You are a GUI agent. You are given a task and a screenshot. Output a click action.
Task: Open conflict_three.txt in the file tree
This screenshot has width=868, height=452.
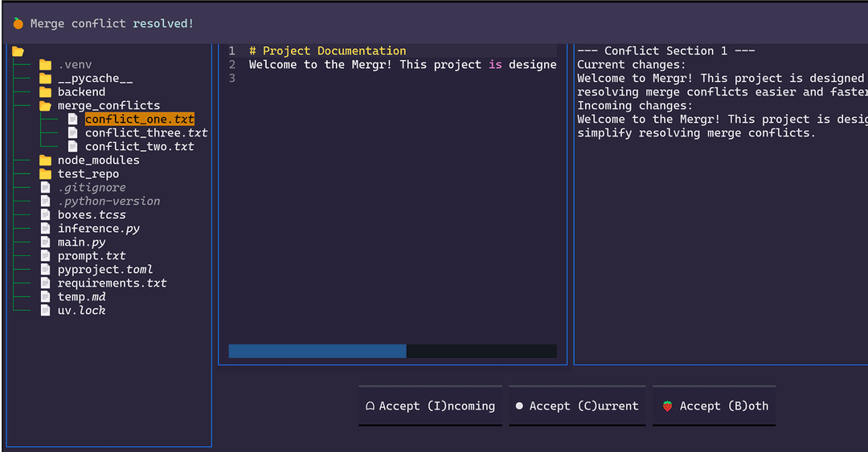[x=146, y=133]
